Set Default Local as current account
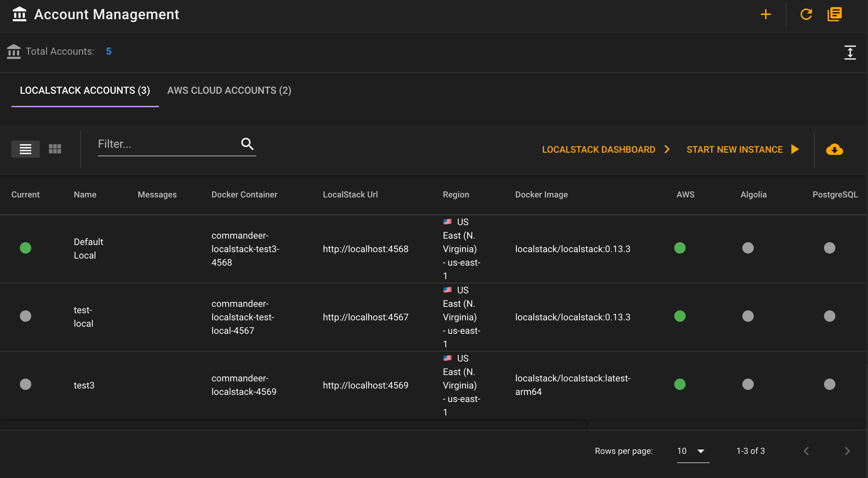The width and height of the screenshot is (868, 478). [26, 248]
